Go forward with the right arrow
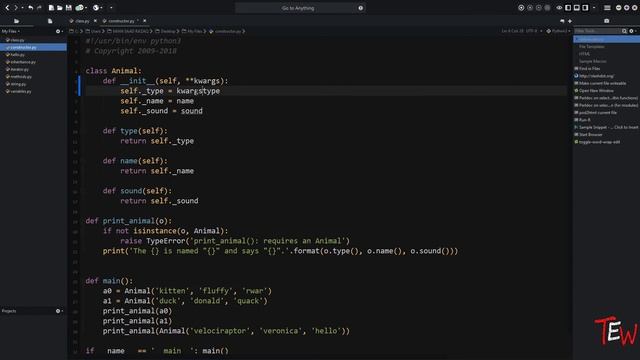The width and height of the screenshot is (640, 360). pyautogui.click(x=16, y=8)
